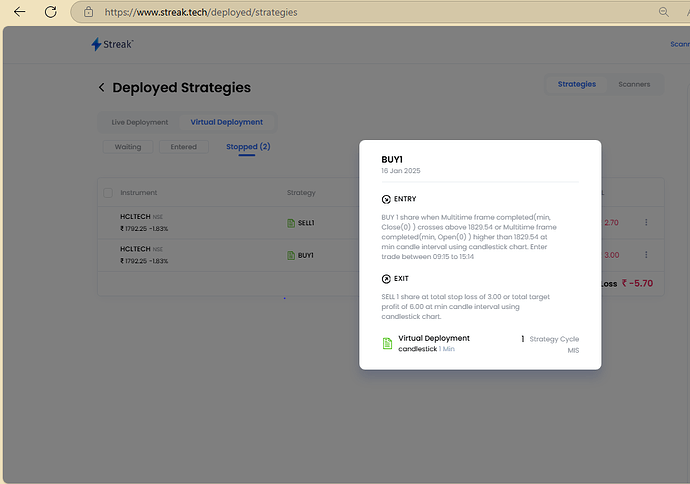Viewport: 690px width, 484px height.
Task: Select the Stopped (2) filter
Action: pos(248,147)
